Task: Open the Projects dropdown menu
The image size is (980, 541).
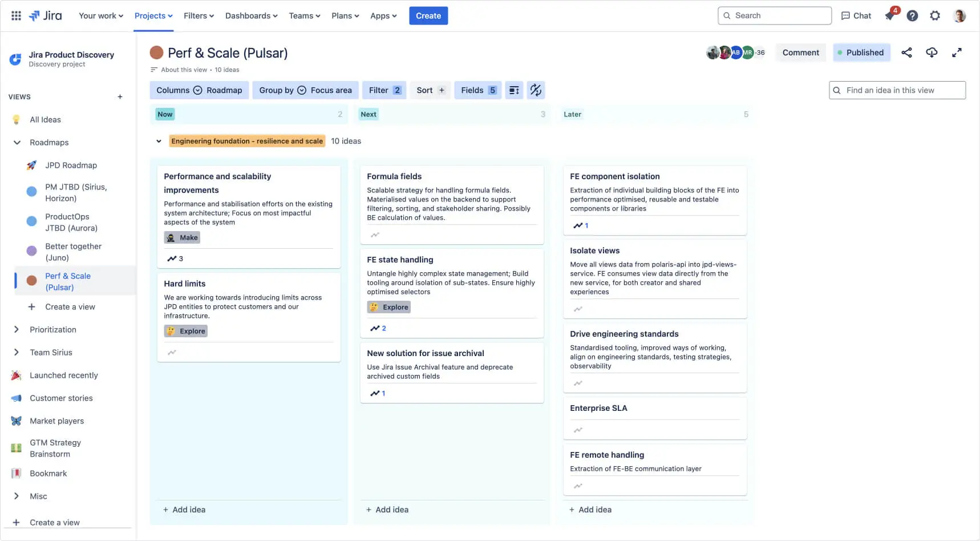Action: (x=153, y=15)
